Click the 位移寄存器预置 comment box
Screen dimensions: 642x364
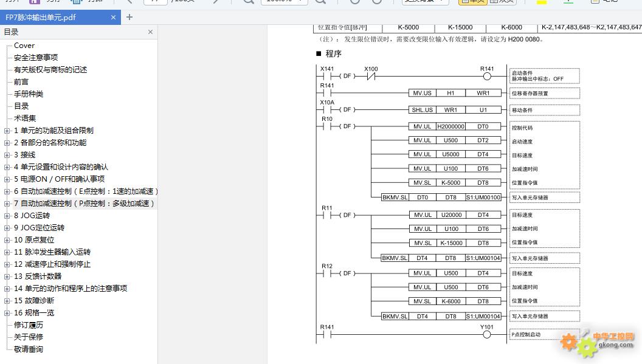pos(544,94)
